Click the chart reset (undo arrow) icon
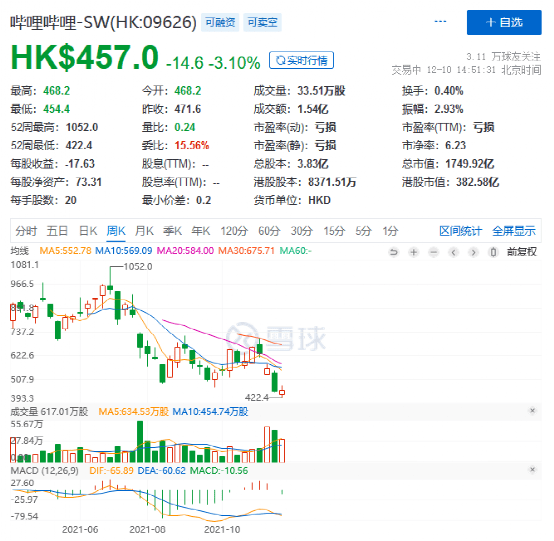The width and height of the screenshot is (554, 541). click(x=393, y=252)
